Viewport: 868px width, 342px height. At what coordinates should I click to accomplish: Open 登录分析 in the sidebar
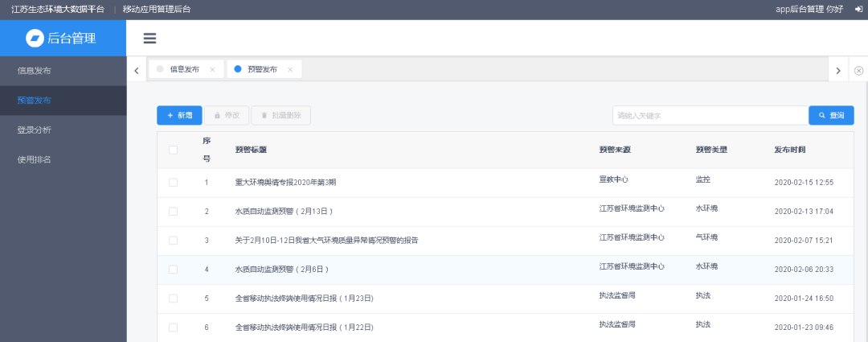point(35,130)
